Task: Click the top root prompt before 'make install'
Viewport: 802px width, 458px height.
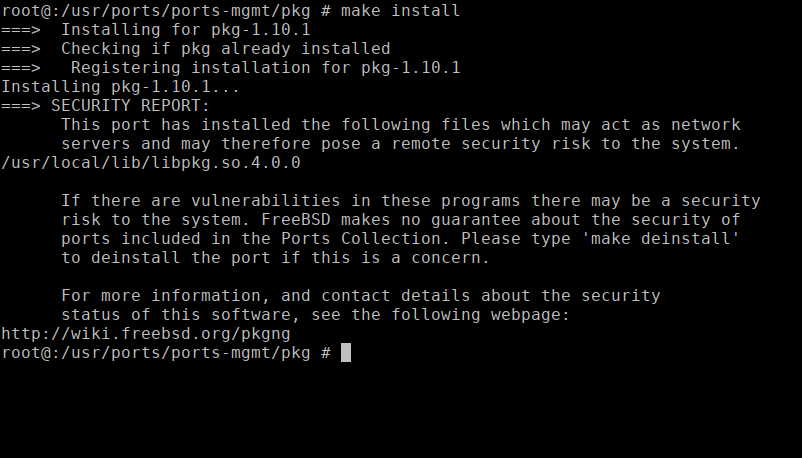Action: coord(166,10)
